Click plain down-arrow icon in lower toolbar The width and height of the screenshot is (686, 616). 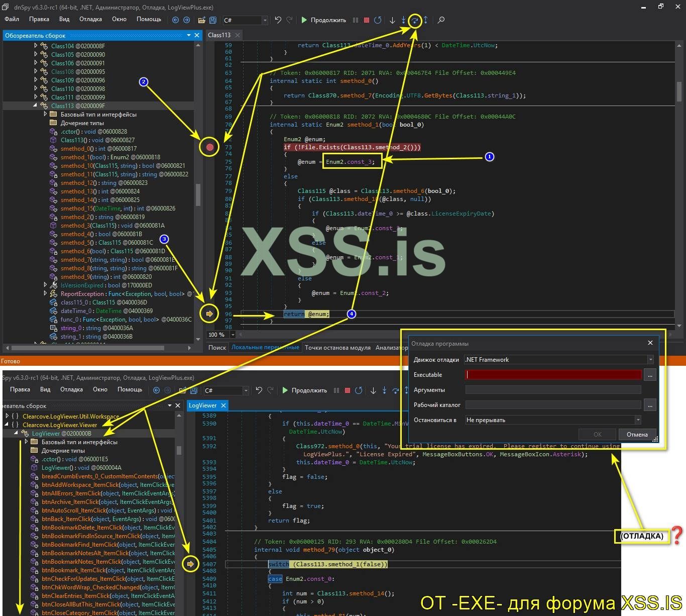click(373, 390)
